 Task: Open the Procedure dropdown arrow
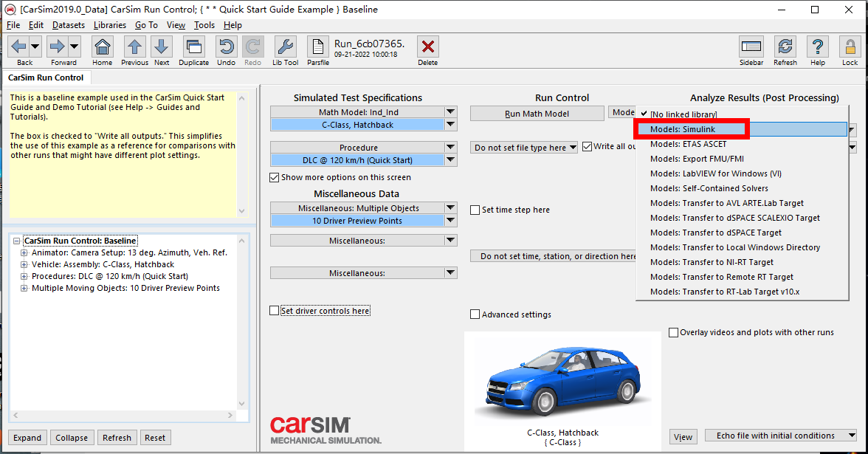tap(450, 148)
